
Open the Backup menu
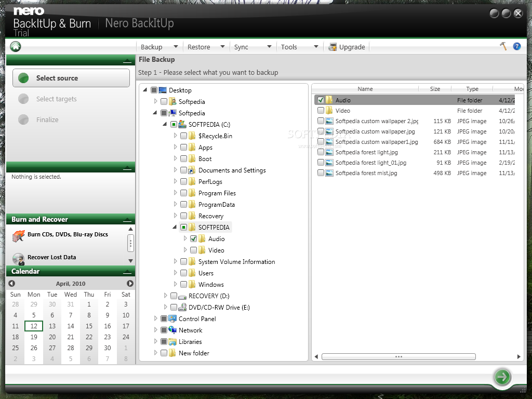click(151, 47)
